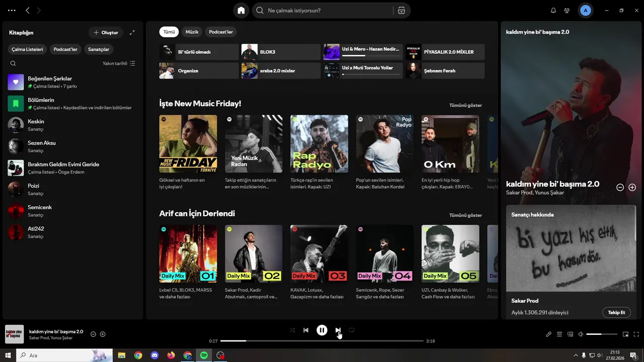Filter library by Çalma Listeleri

pyautogui.click(x=28, y=49)
